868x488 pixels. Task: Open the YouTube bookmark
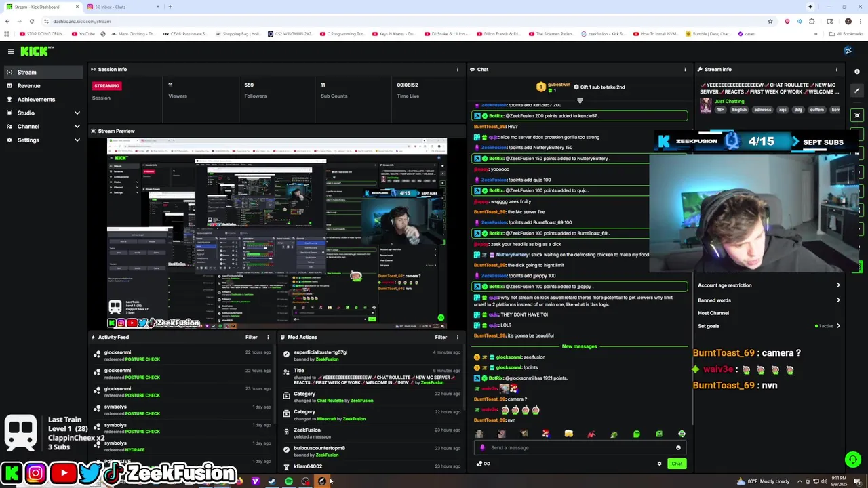(83, 34)
